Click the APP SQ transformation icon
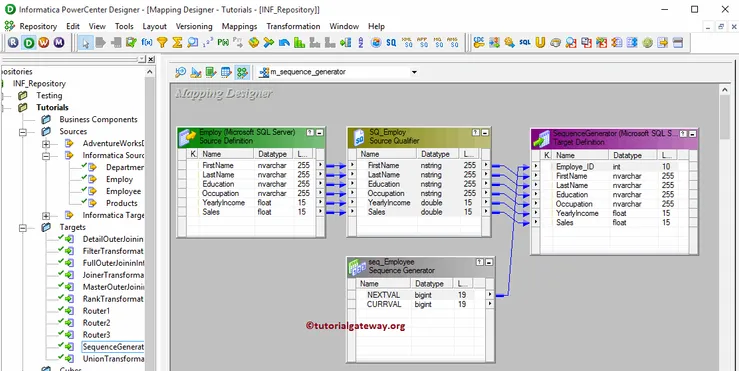This screenshot has width=739, height=371. 423,43
